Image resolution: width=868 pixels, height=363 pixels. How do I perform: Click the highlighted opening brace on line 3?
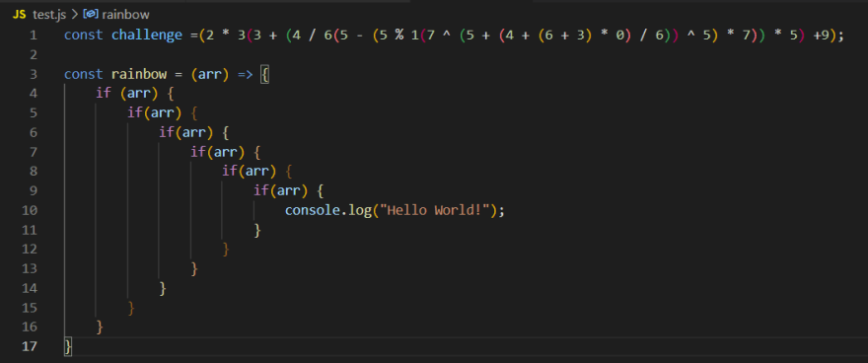pos(265,74)
